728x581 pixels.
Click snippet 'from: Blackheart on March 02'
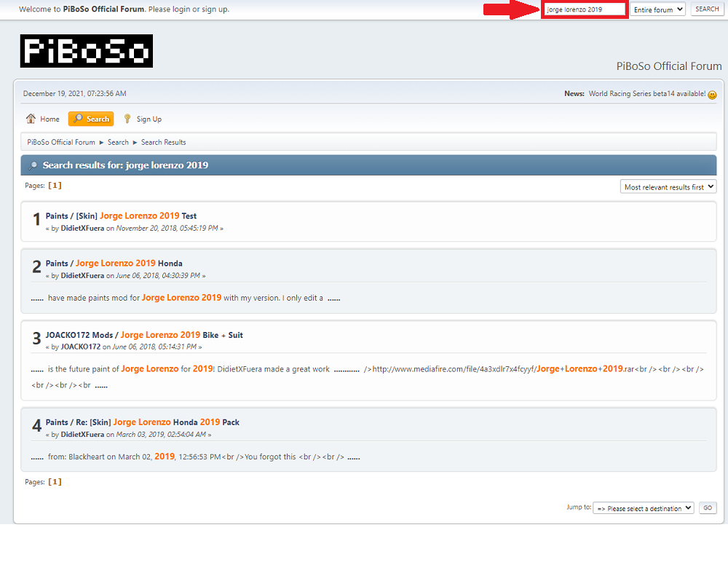point(100,456)
